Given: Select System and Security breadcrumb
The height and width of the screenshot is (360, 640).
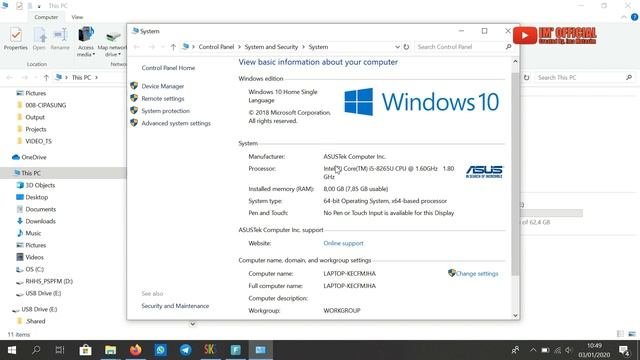Looking at the screenshot, I should pyautogui.click(x=271, y=47).
